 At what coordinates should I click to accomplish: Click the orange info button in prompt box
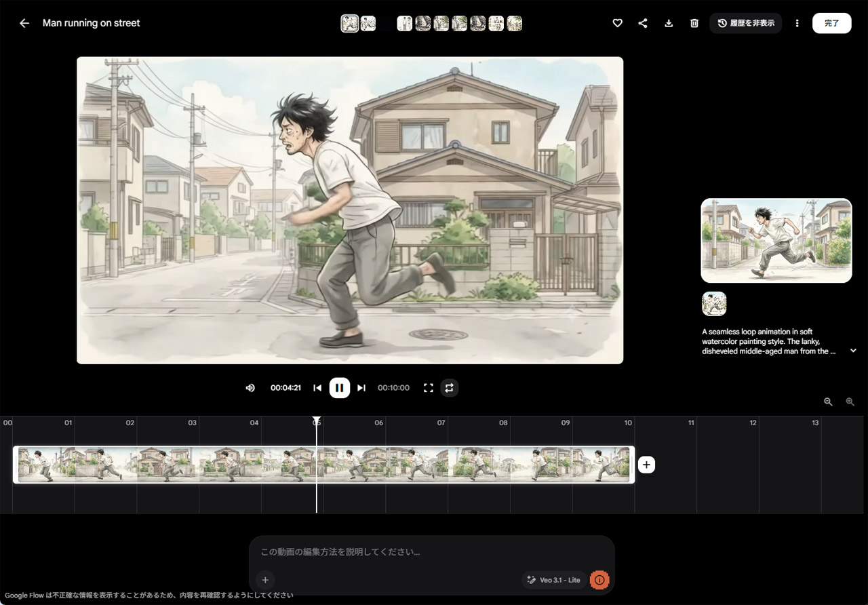click(x=599, y=580)
